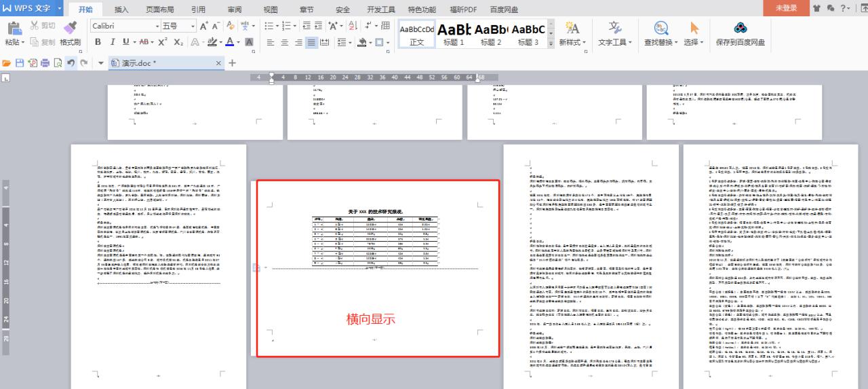Switch to the 引用 (References) tab

coord(198,10)
